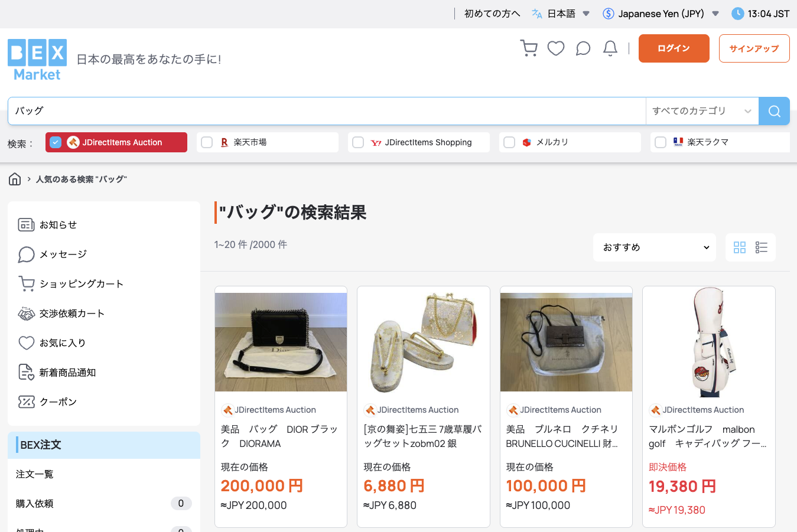
Task: Open the DIOR DIORAMA bag listing title
Action: (x=280, y=436)
